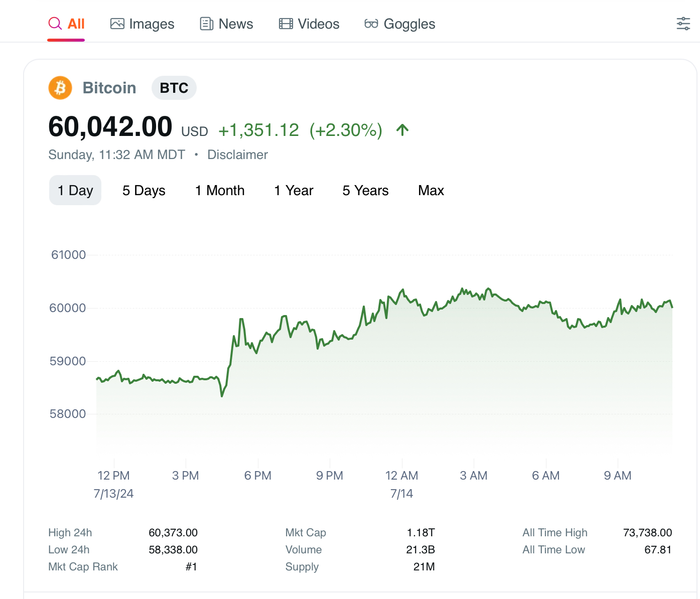Switch chart to 1 Month range

tap(220, 190)
